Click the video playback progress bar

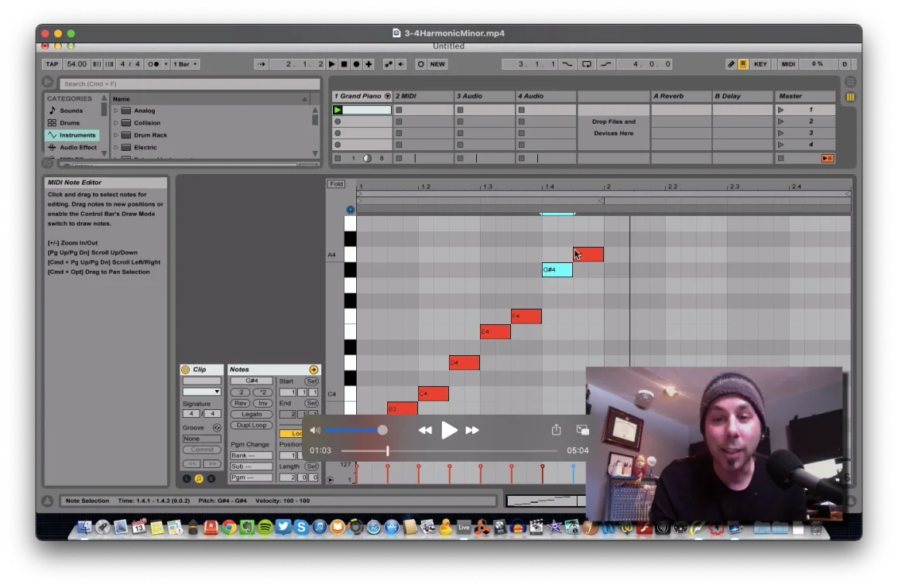coord(449,451)
